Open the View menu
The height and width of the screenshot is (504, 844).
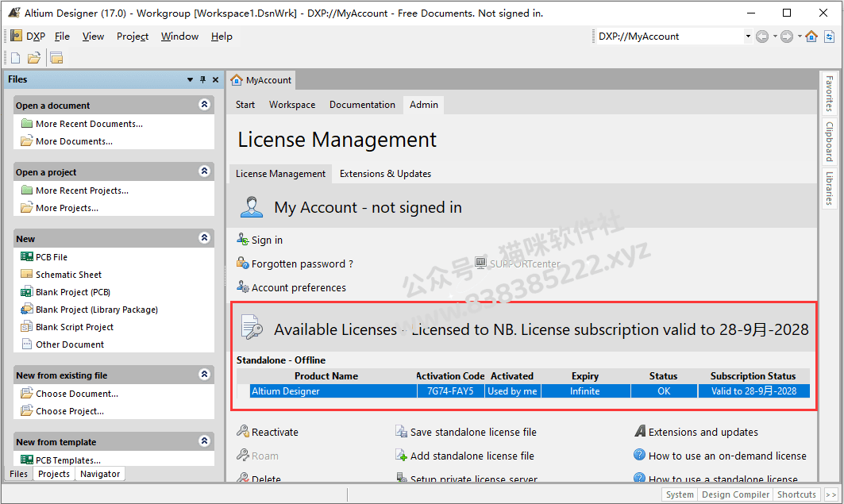[93, 36]
